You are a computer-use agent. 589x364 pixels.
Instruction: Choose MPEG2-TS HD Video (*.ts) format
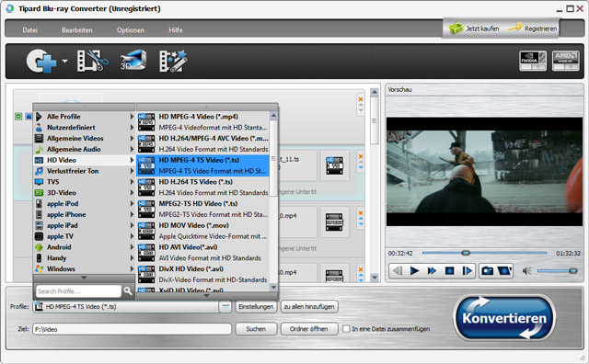tap(202, 209)
